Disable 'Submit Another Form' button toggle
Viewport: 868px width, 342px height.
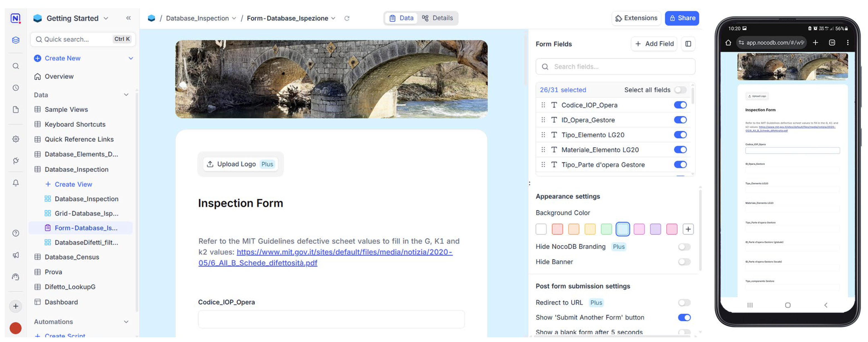pos(684,317)
